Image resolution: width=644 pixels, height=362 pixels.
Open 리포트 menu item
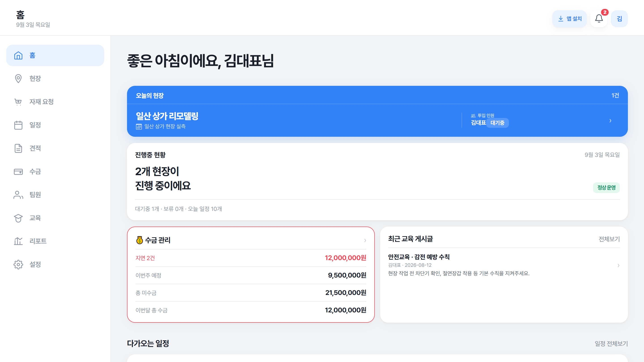[55, 241]
